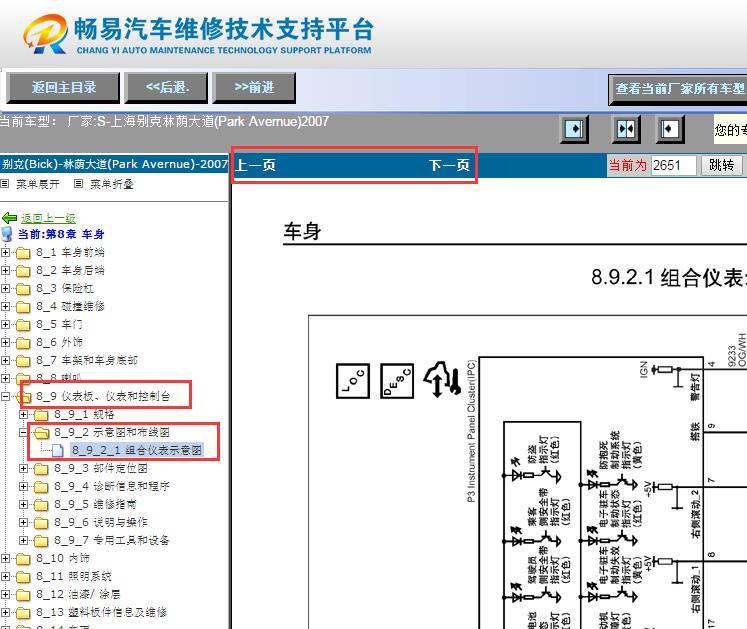Screen dimensions: 747x629
Task: Click the 菜单折叠 menu icon
Action: click(79, 183)
